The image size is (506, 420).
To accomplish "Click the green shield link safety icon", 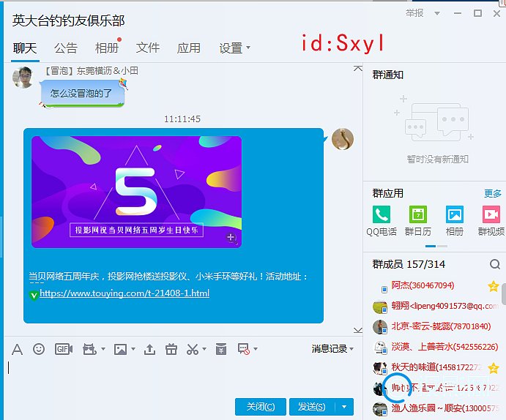I will tap(34, 295).
